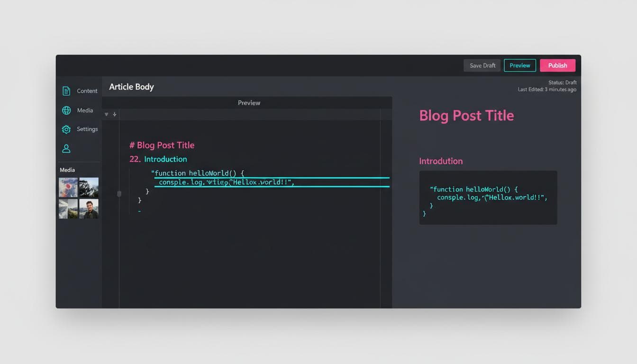This screenshot has height=364, width=637.
Task: Open the user profile icon in sidebar
Action: [66, 149]
